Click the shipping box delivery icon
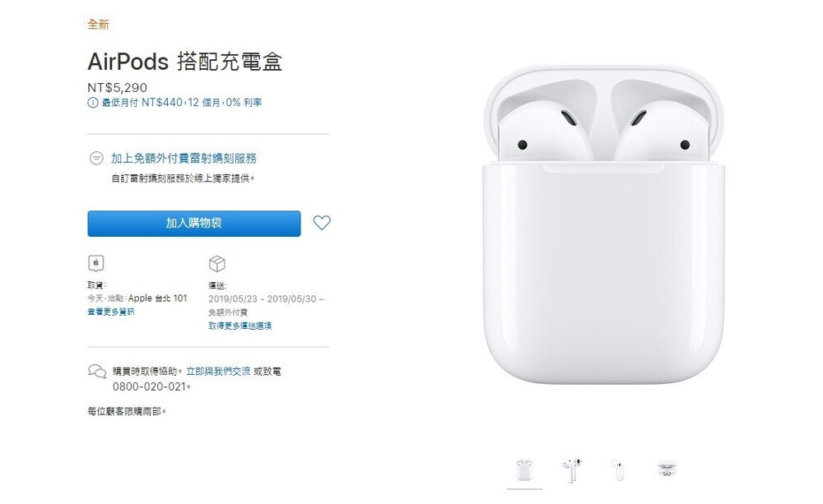This screenshot has width=823, height=504. point(216,264)
